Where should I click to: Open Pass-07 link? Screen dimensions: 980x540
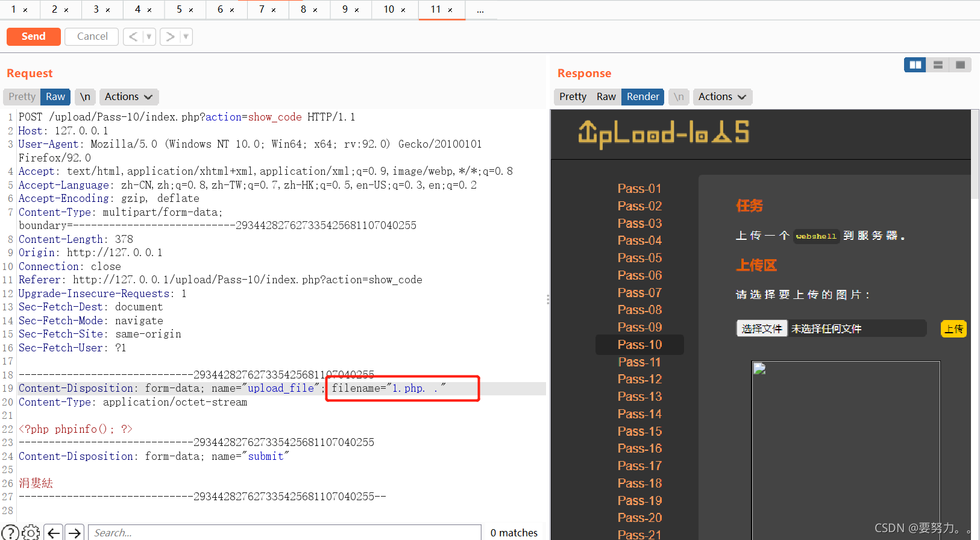pos(639,293)
